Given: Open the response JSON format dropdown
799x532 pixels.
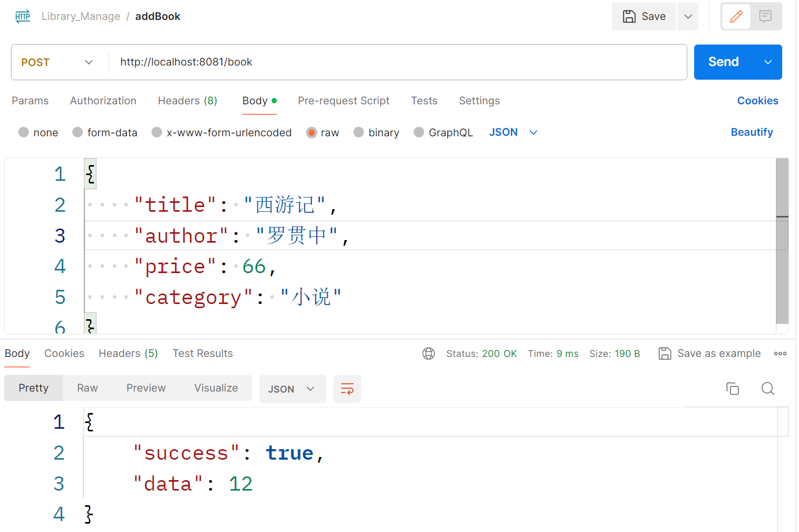Looking at the screenshot, I should (292, 389).
